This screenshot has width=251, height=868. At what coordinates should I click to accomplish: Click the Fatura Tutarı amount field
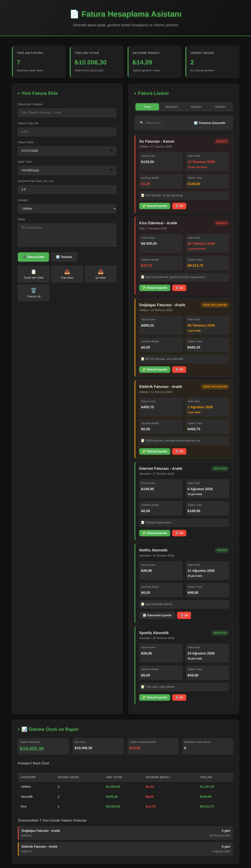pyautogui.click(x=67, y=132)
